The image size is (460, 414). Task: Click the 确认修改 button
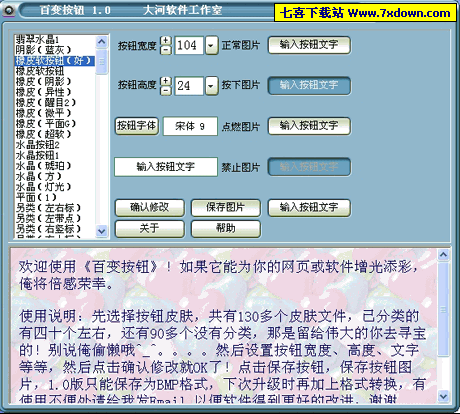149,208
